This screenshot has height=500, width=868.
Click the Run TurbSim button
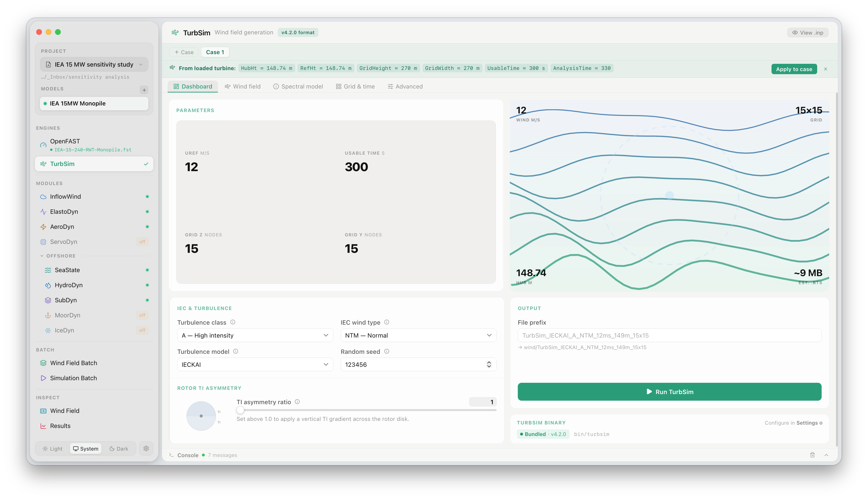pyautogui.click(x=670, y=392)
